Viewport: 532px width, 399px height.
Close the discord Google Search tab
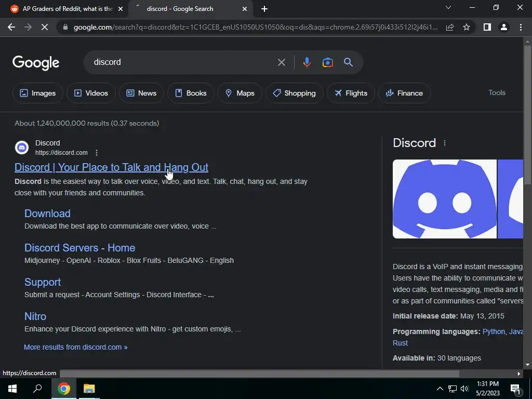point(245,9)
